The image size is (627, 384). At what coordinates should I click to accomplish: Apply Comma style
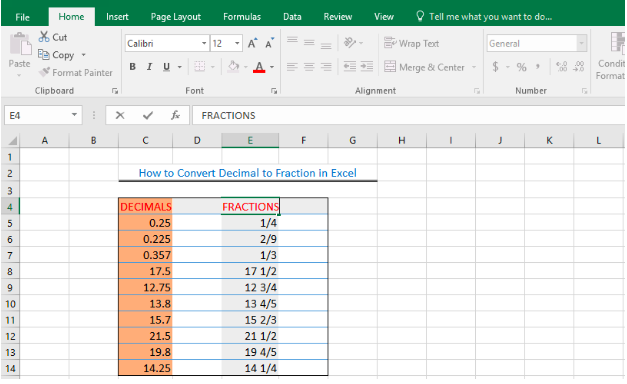coord(538,66)
